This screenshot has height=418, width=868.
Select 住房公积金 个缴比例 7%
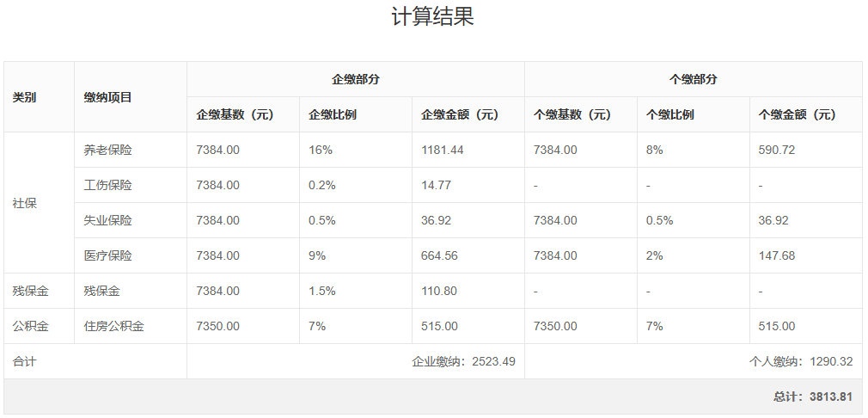pos(654,327)
